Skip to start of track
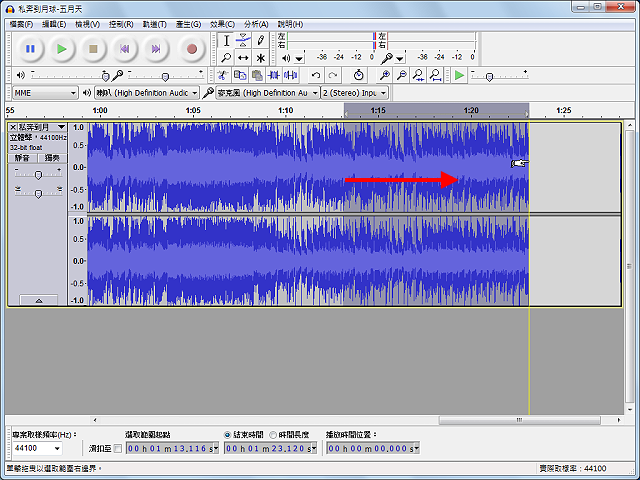Viewport: 640px width, 480px height. [124, 49]
